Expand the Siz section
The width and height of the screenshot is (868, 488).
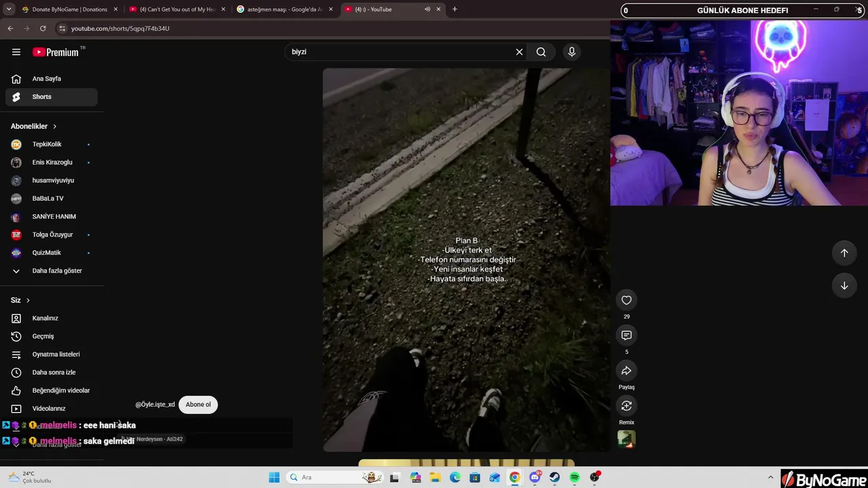(20, 300)
